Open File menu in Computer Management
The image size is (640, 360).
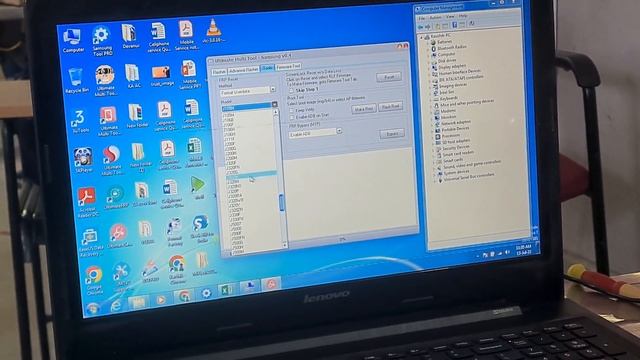(422, 18)
